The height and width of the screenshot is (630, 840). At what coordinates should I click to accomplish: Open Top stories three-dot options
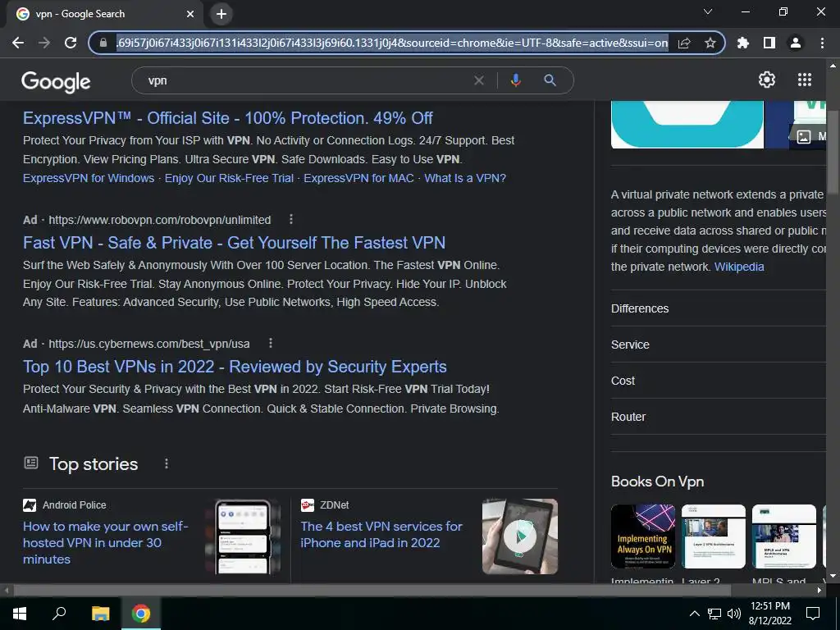coord(167,463)
